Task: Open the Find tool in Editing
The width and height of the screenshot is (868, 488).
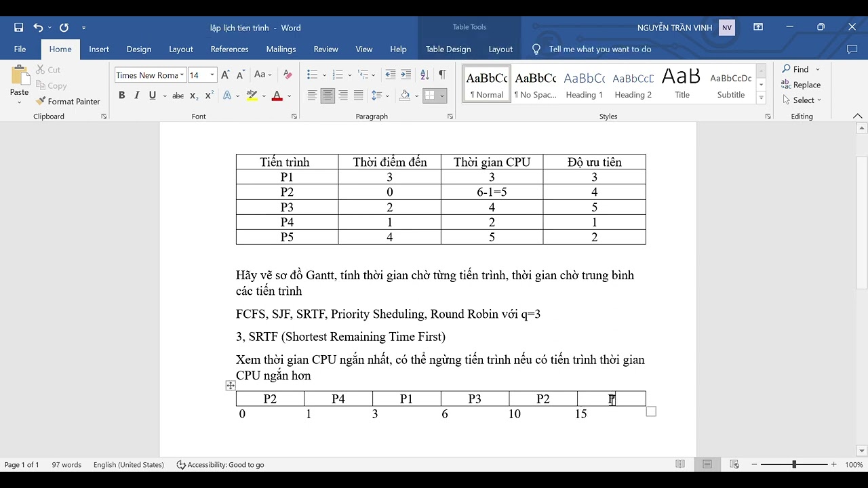Action: 795,69
